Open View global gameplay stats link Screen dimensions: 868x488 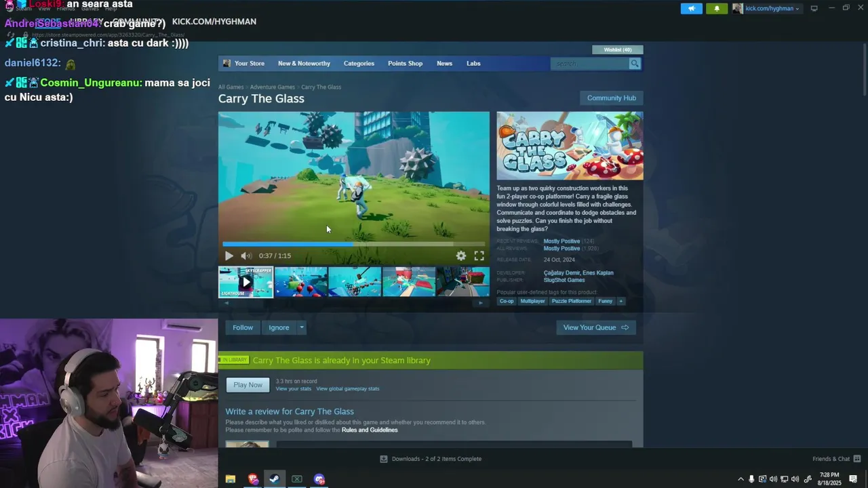[348, 389]
